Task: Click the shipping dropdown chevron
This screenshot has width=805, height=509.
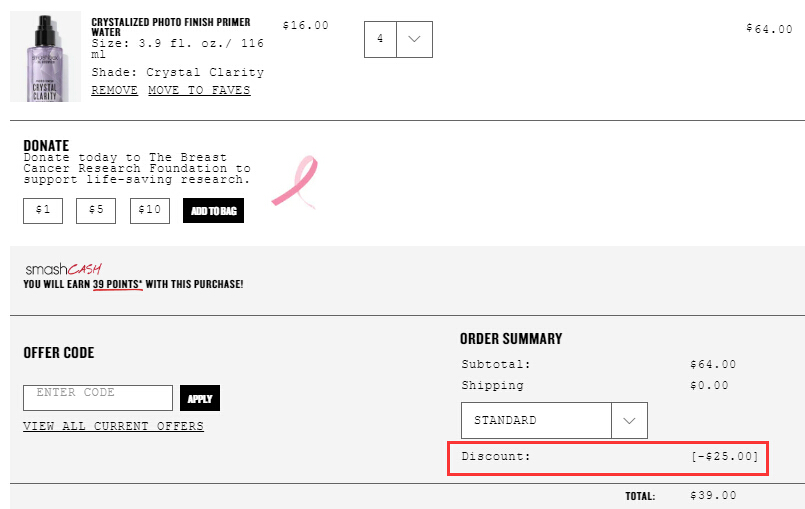Action: [x=629, y=420]
